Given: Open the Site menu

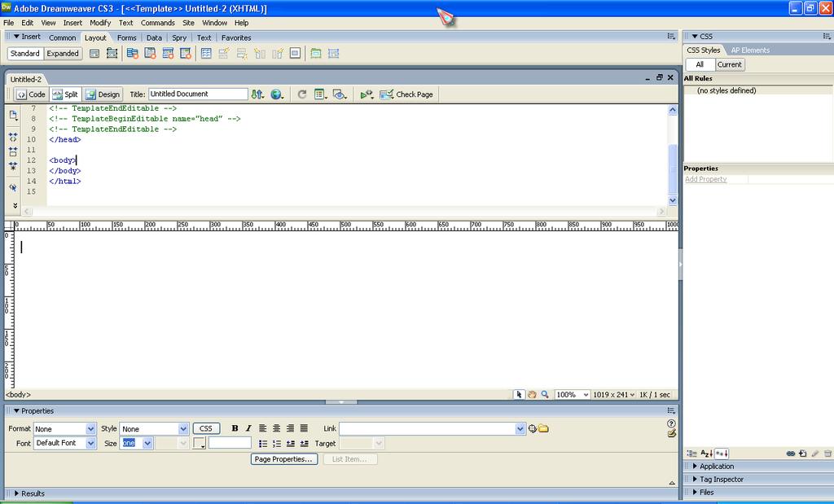Looking at the screenshot, I should [188, 23].
